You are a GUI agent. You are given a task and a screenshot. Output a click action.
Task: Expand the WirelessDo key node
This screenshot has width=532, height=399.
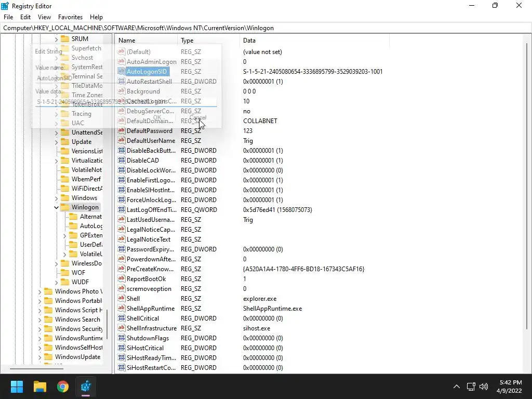[56, 263]
